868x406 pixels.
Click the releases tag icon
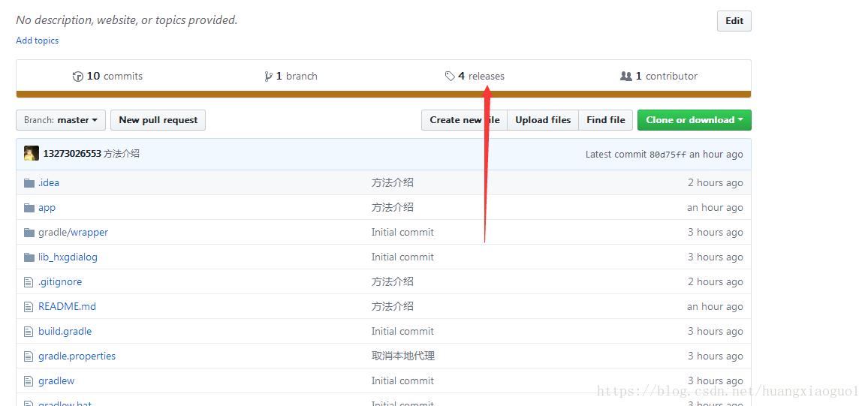[450, 77]
